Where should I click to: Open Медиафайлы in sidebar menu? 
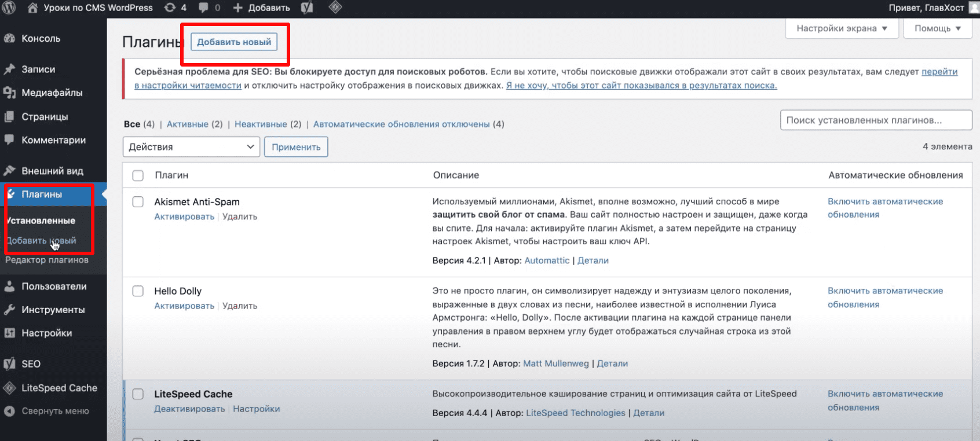pyautogui.click(x=53, y=93)
